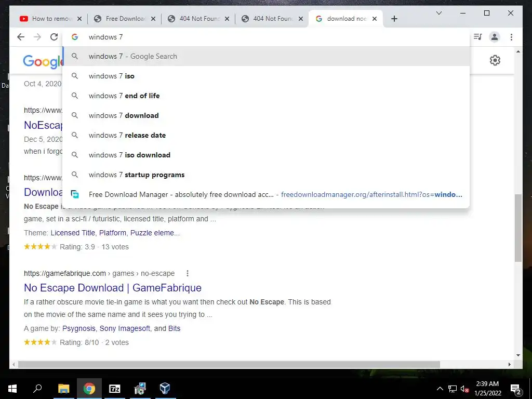Click the Chrome icon in the taskbar
532x399 pixels.
tap(89, 389)
